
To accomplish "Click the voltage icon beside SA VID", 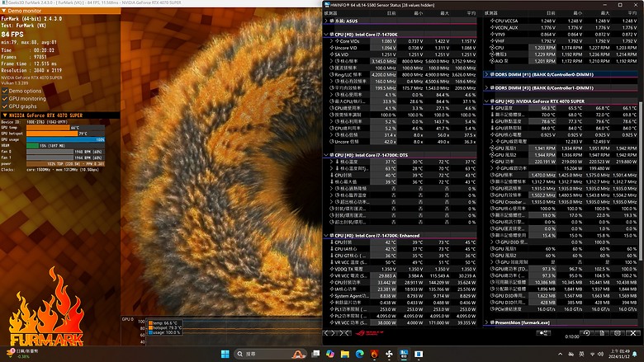I will pos(332,54).
